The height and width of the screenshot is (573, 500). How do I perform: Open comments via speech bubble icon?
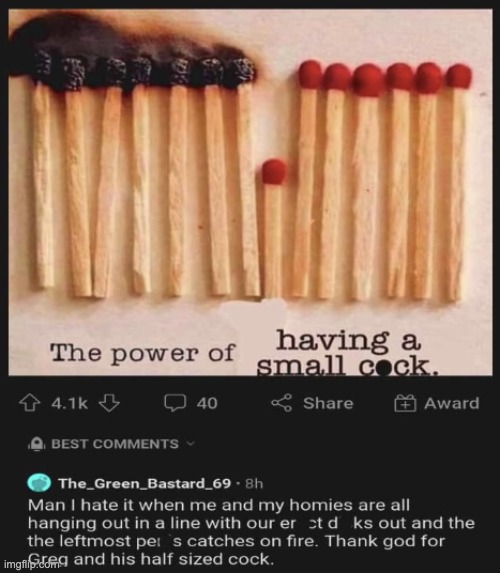(175, 403)
